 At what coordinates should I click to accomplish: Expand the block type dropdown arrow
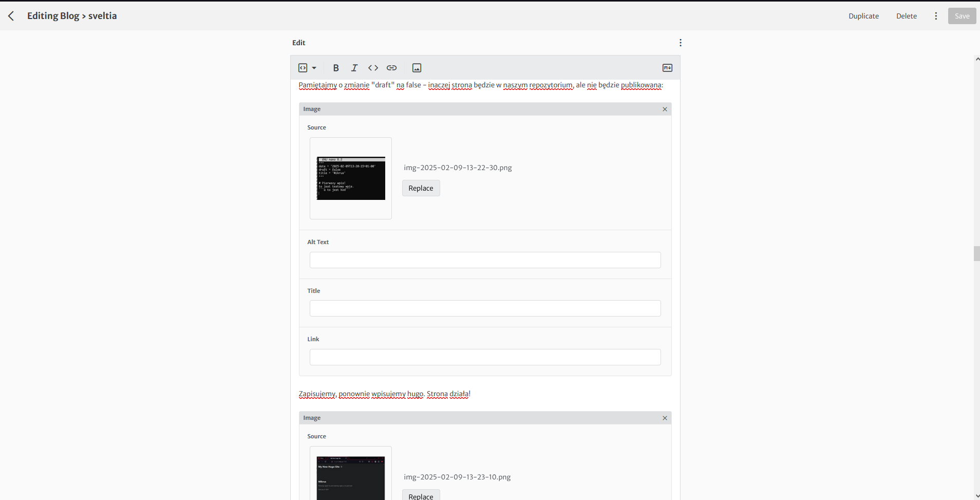point(314,68)
